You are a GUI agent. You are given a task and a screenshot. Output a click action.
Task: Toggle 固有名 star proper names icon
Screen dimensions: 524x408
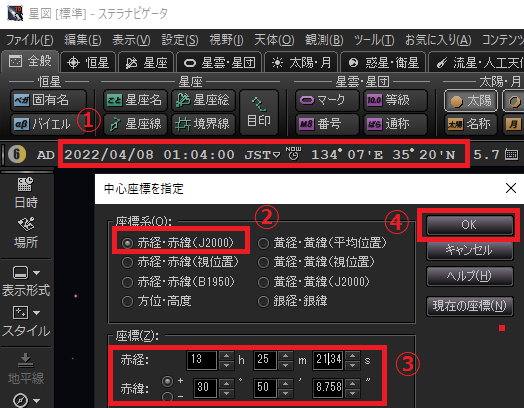(48, 100)
